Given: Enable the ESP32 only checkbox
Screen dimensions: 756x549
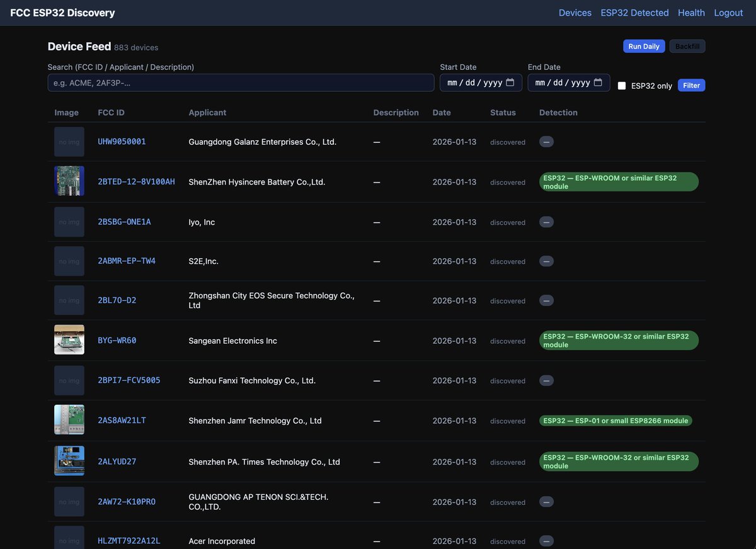Looking at the screenshot, I should point(622,86).
